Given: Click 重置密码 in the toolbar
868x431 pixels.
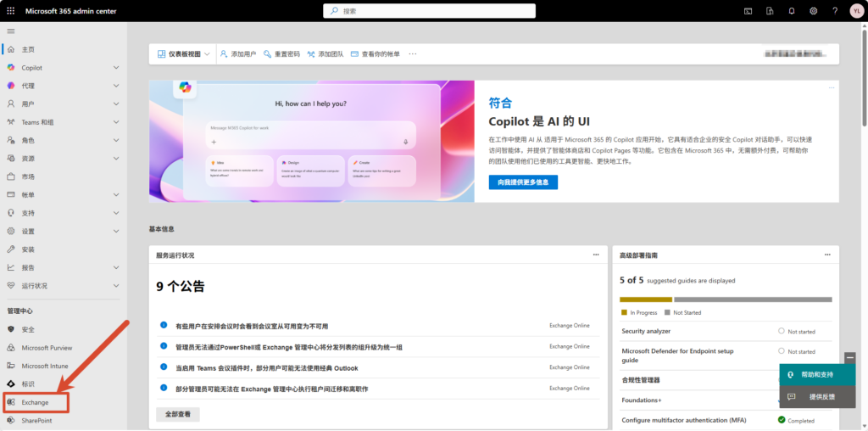Looking at the screenshot, I should pos(281,54).
